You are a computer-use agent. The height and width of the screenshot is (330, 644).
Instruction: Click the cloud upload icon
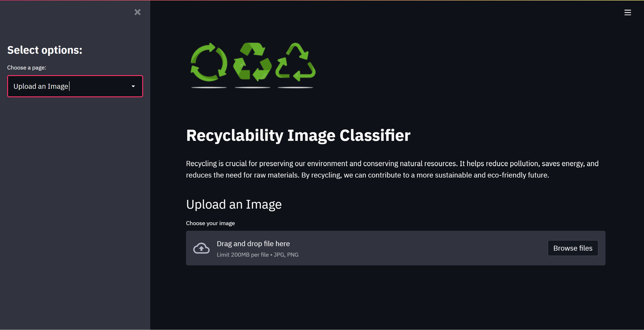[201, 248]
